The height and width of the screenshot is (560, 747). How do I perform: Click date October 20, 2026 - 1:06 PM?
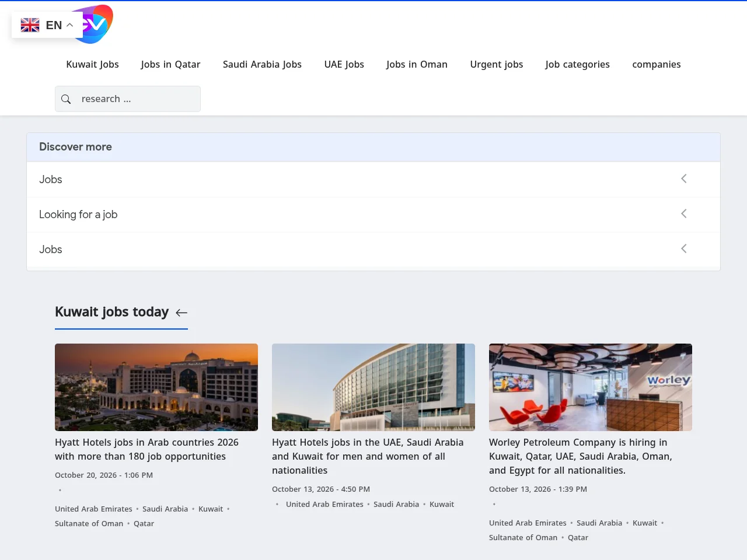pyautogui.click(x=104, y=475)
